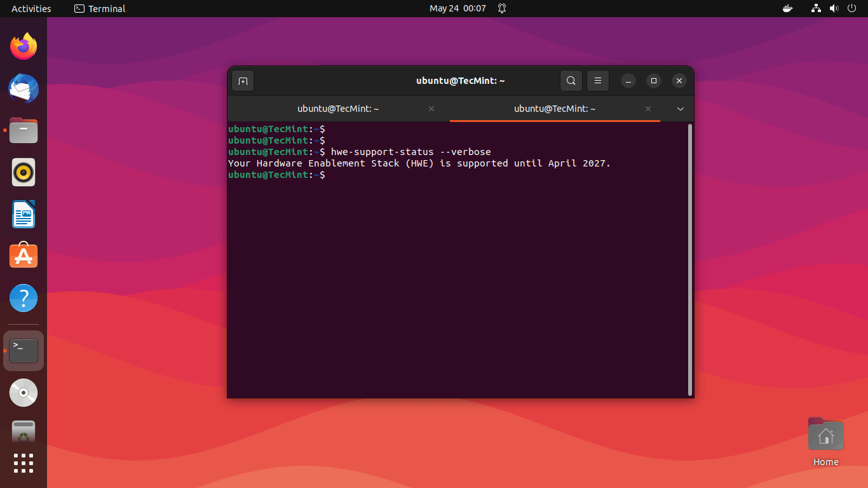Open the date and time calendar menu

tap(458, 8)
